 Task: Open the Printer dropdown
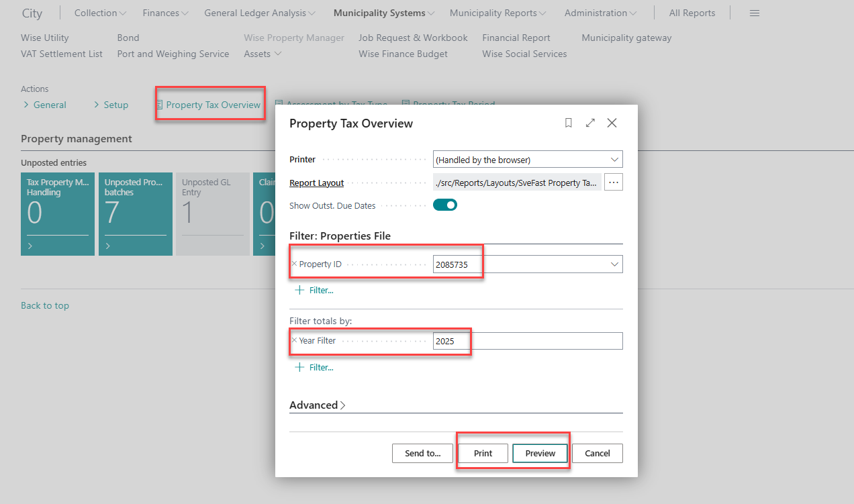tap(528, 160)
